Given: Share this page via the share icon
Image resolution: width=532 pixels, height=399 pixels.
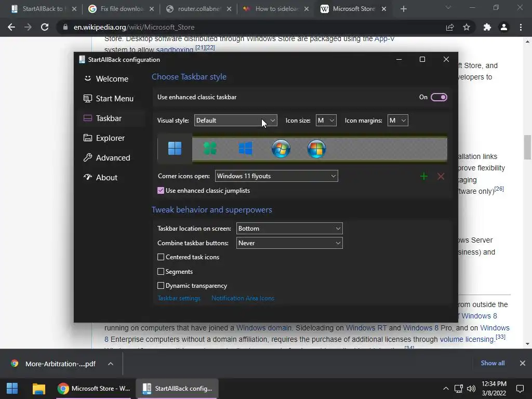Looking at the screenshot, I should point(450,27).
